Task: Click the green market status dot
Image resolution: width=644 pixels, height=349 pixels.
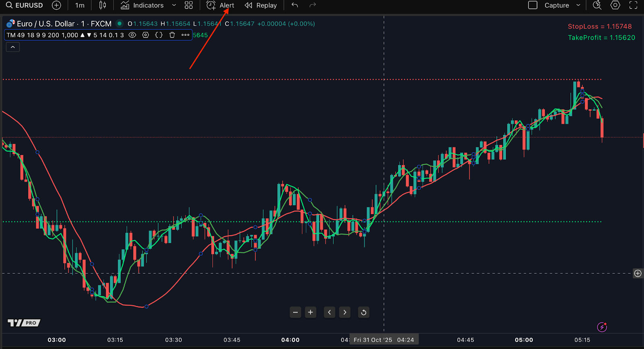Action: [119, 23]
